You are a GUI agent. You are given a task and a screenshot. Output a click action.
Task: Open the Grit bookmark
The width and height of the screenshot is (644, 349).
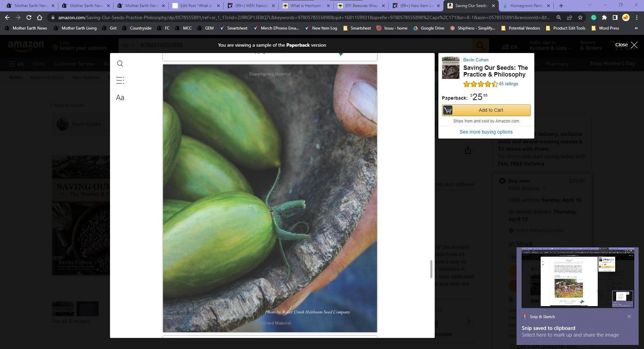pyautogui.click(x=109, y=28)
